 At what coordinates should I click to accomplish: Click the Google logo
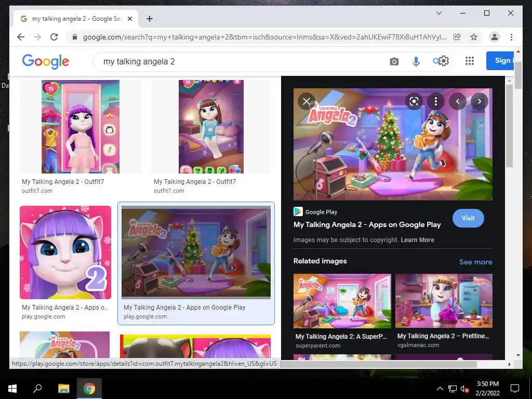pos(46,61)
